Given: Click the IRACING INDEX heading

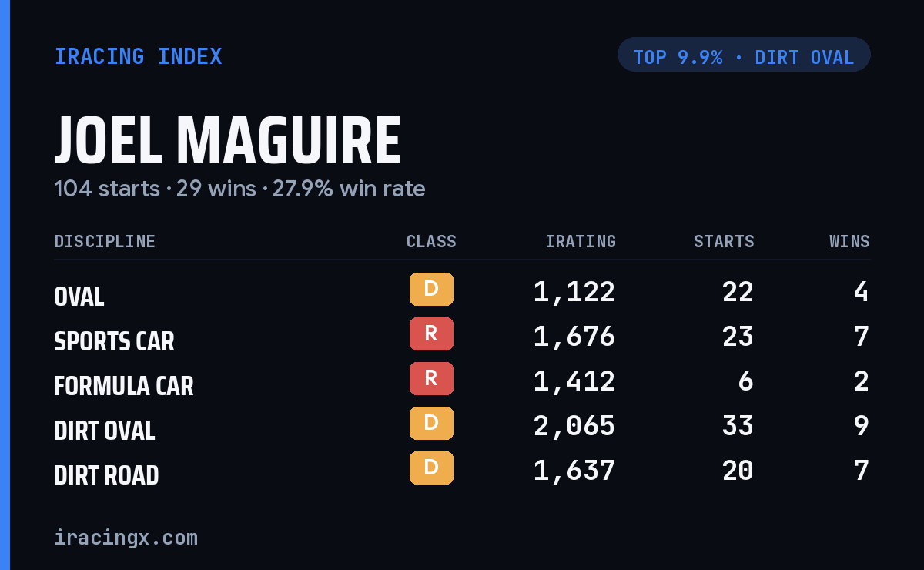Looking at the screenshot, I should click(x=139, y=56).
